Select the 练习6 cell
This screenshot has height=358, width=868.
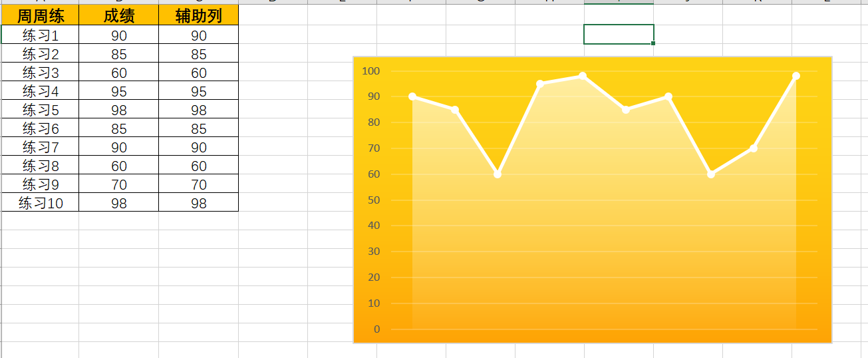pyautogui.click(x=40, y=128)
